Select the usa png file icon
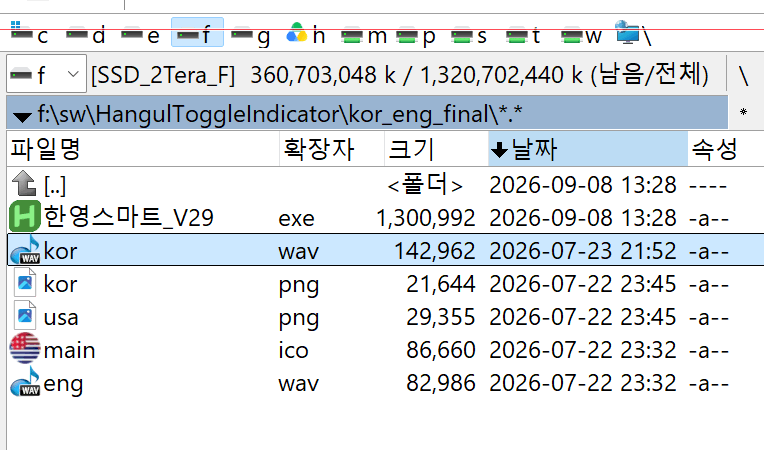 tap(25, 316)
